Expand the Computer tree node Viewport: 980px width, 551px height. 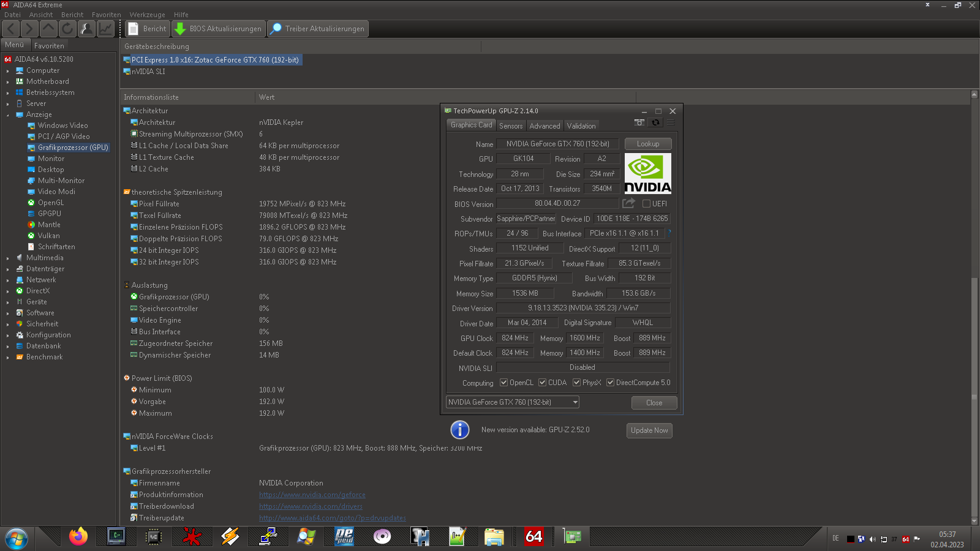point(8,70)
